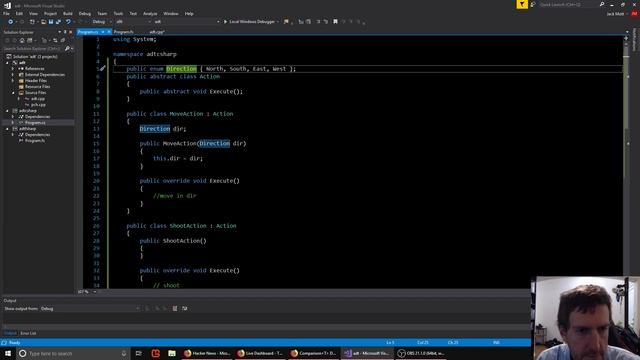
Task: Click the Undo toolbar icon
Action: click(x=68, y=22)
